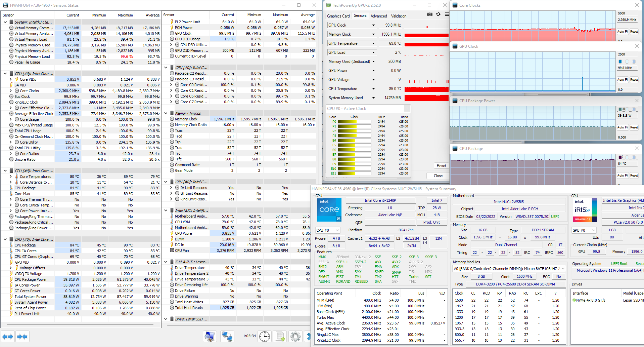Click the dark blue GPU Clock graph color swatch
Image resolution: width=644 pixels, height=347 pixels.
(x=620, y=62)
